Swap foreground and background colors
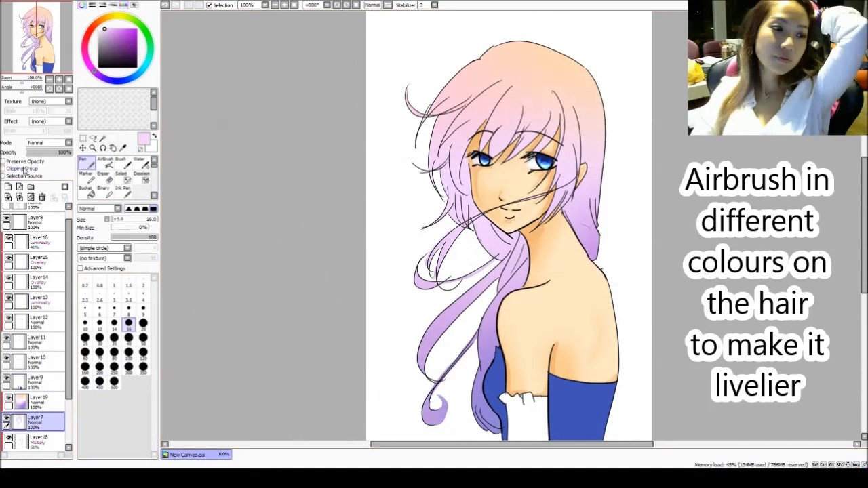The width and height of the screenshot is (868, 488). pyautogui.click(x=154, y=136)
